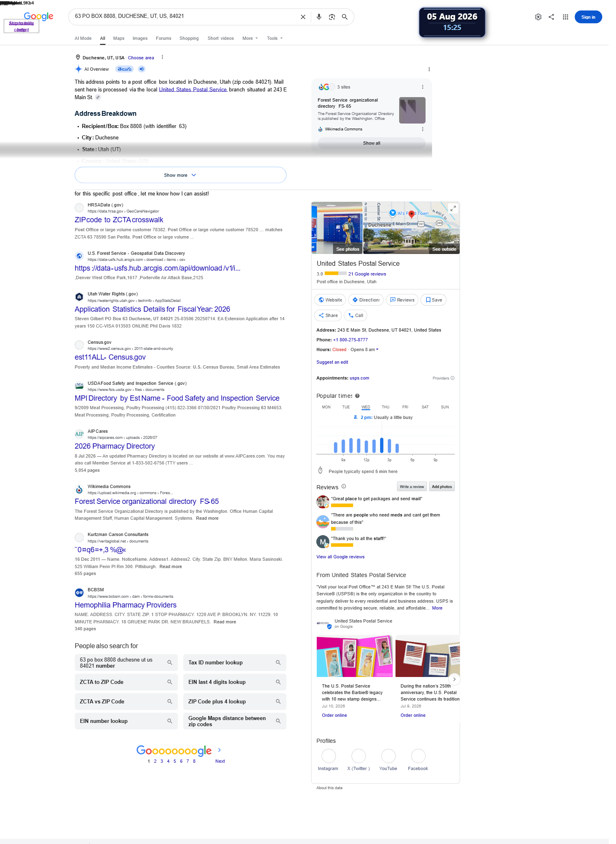Click the Choose area link
The height and width of the screenshot is (844, 616).
pyautogui.click(x=141, y=58)
